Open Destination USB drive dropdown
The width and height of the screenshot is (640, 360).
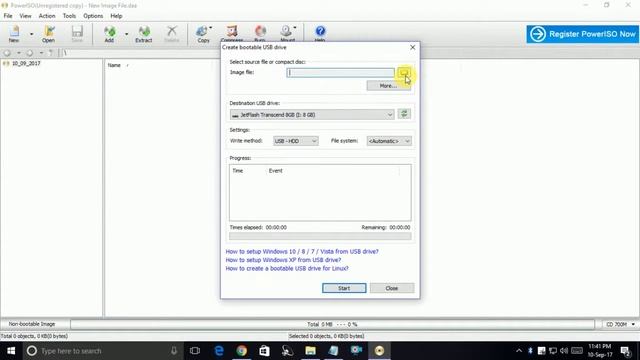312,115
